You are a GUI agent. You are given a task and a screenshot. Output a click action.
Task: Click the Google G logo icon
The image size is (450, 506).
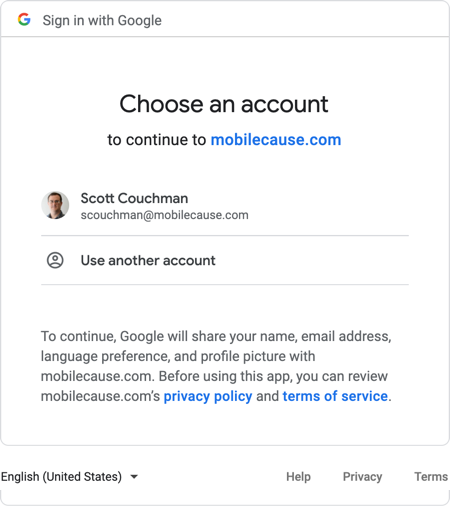(24, 20)
